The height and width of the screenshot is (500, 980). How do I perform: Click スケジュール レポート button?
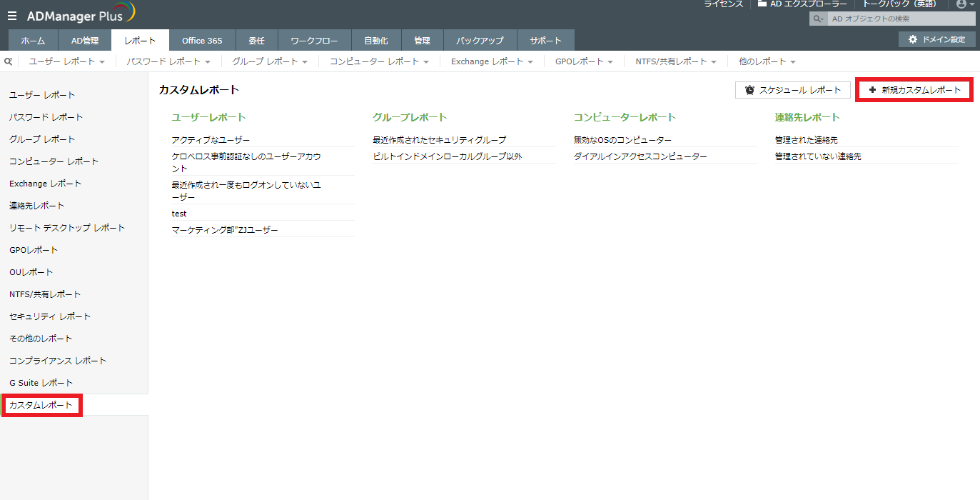793,90
